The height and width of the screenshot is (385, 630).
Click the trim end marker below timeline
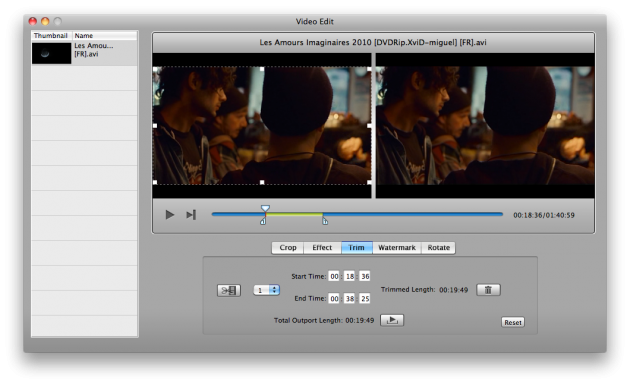[x=325, y=221]
